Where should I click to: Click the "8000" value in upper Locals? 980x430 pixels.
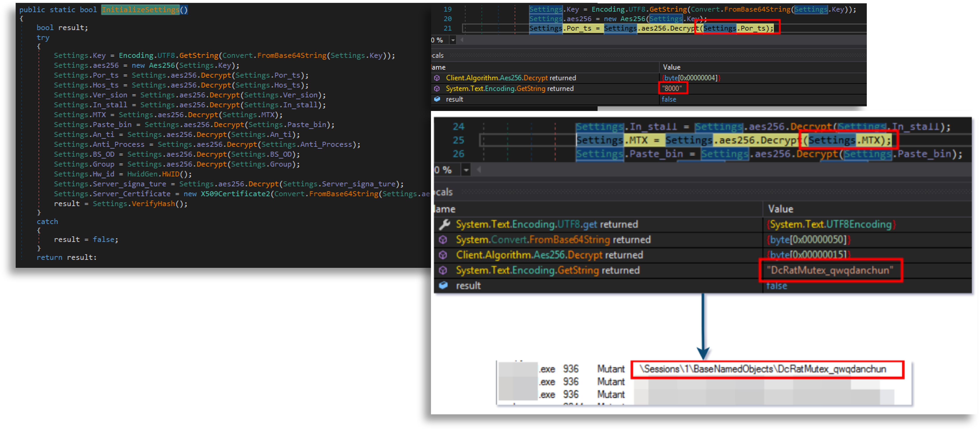click(x=672, y=89)
